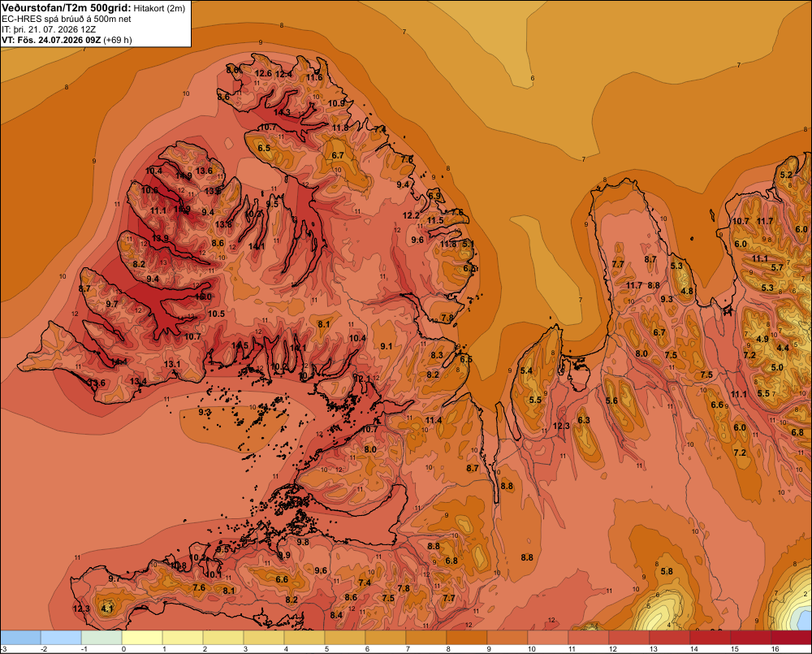Screen dimensions: 812x654
Task: Choose the 12 to 13 red legend swatch
Action: [x=629, y=638]
